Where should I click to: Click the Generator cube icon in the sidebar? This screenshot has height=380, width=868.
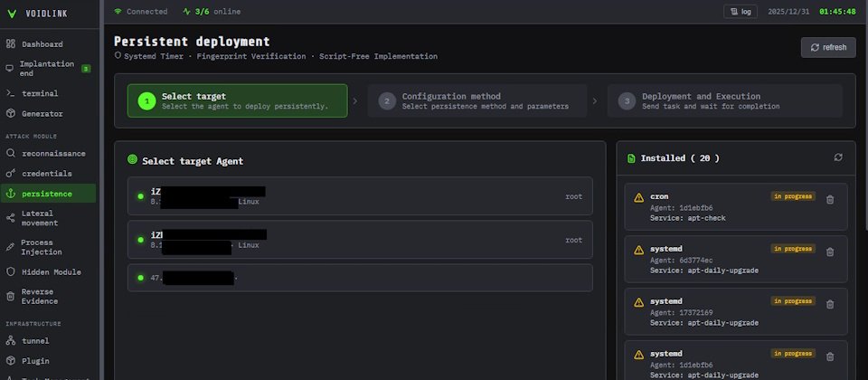tap(11, 114)
